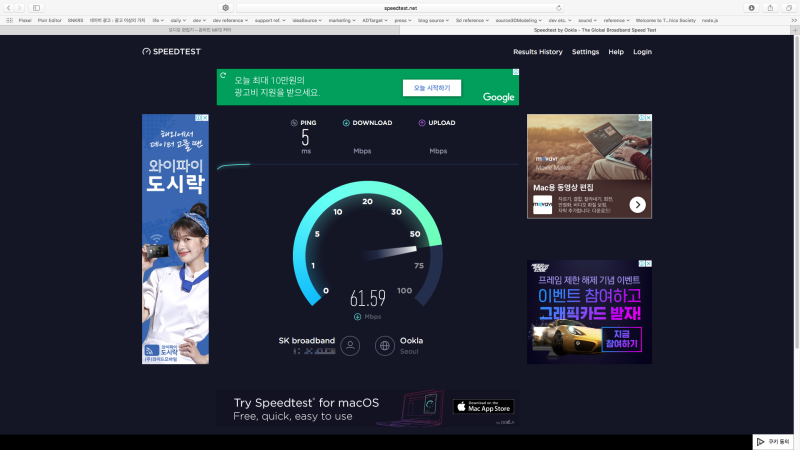Screen dimensions: 800x450
Task: Click the green ad's white start button
Action: pyautogui.click(x=432, y=88)
